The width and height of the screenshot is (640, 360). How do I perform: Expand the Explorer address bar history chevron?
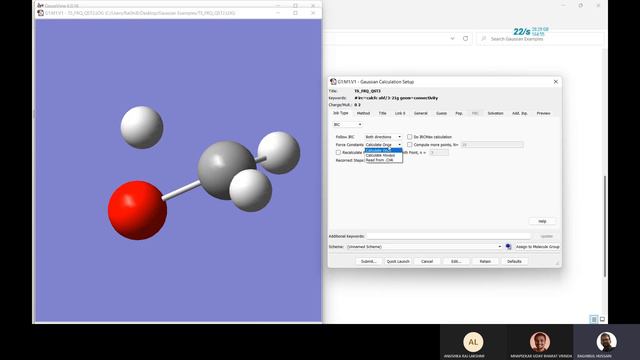coord(452,38)
